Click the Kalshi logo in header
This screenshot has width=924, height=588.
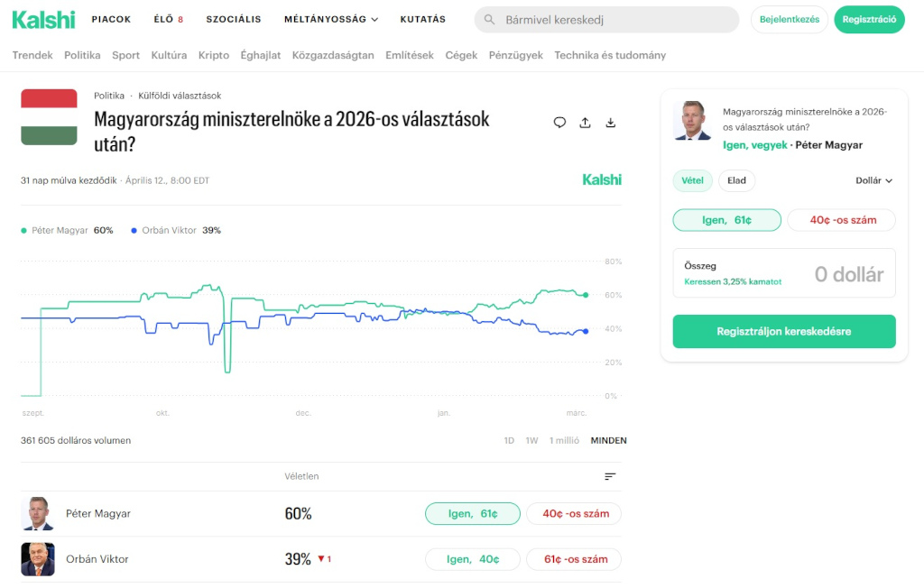point(43,19)
